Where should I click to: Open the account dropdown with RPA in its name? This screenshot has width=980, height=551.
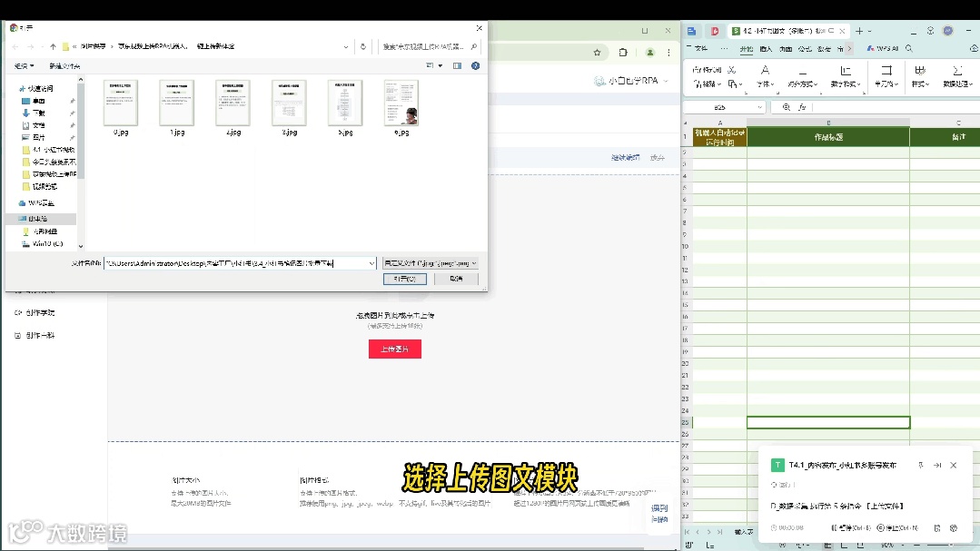pyautogui.click(x=631, y=81)
